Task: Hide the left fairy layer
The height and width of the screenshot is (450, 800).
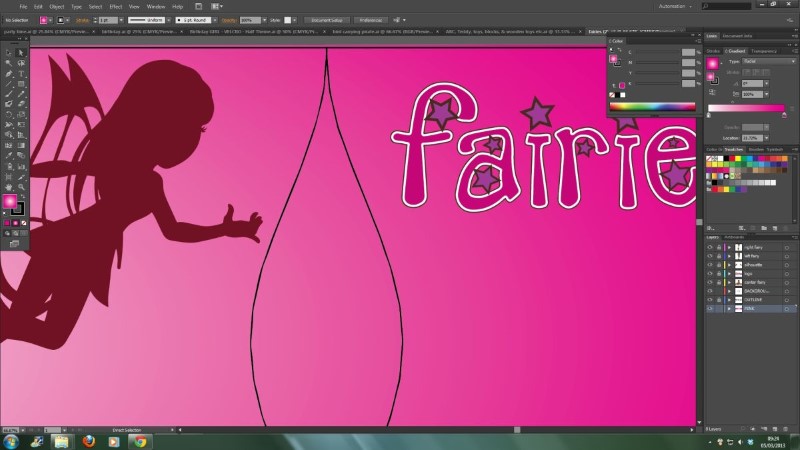Action: click(x=710, y=255)
